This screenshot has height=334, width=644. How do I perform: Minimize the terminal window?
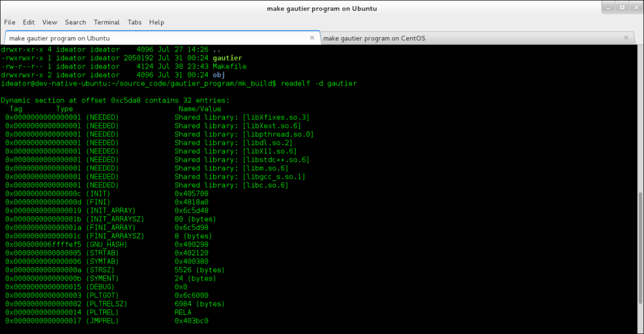[608, 8]
